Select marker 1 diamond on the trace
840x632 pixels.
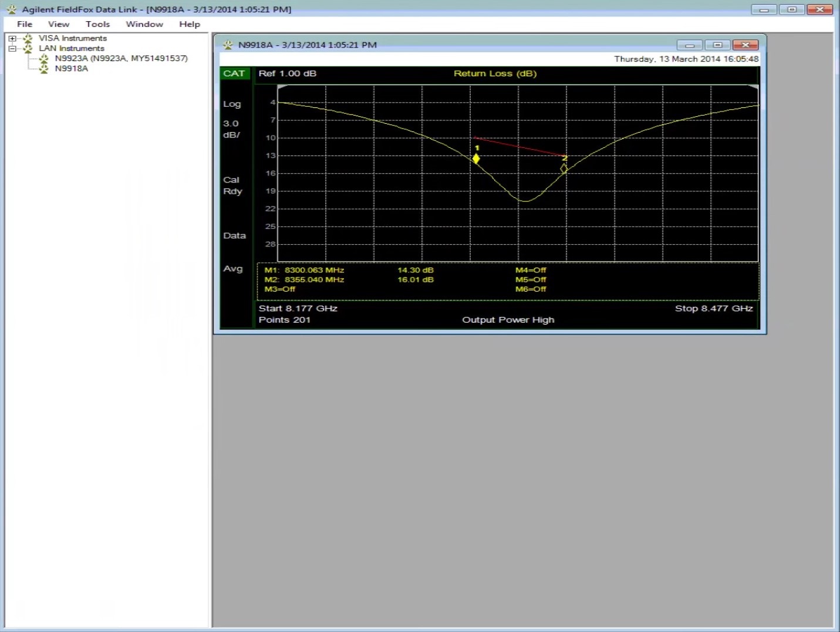pyautogui.click(x=476, y=159)
